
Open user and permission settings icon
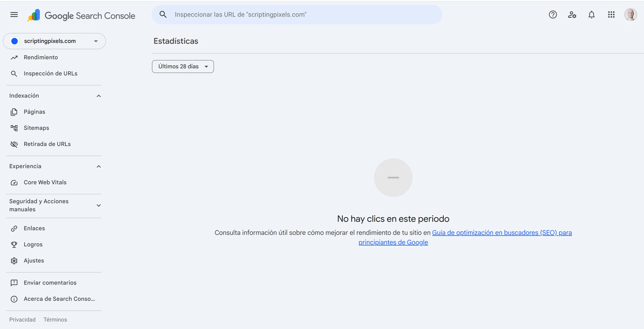click(x=572, y=15)
